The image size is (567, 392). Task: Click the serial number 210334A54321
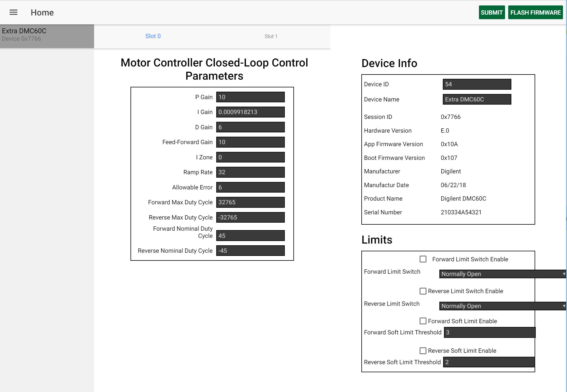click(461, 212)
